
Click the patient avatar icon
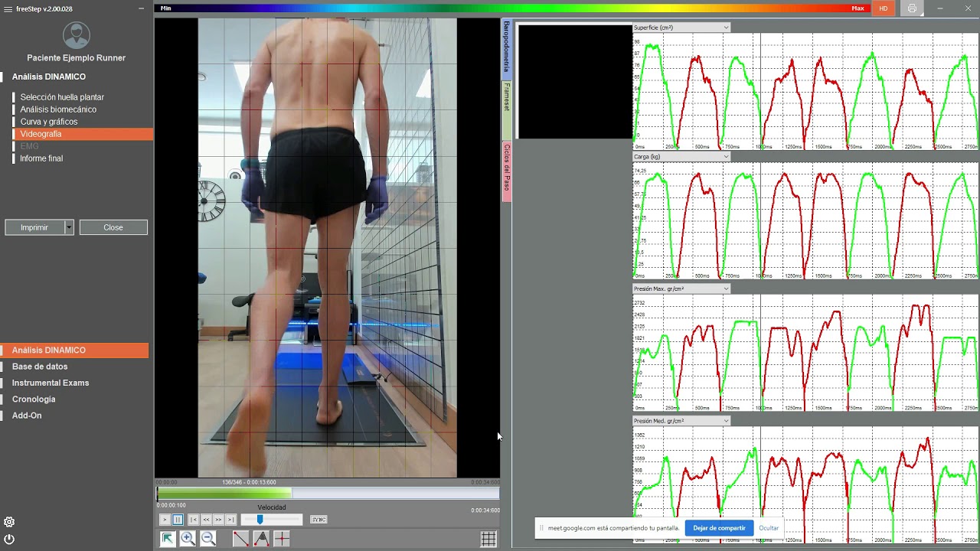pyautogui.click(x=76, y=35)
